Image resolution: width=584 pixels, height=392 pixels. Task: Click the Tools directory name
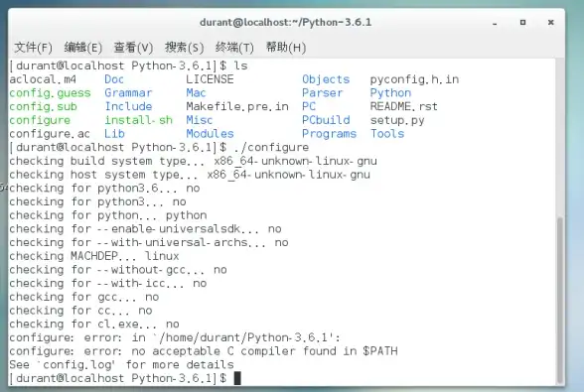pyautogui.click(x=387, y=134)
